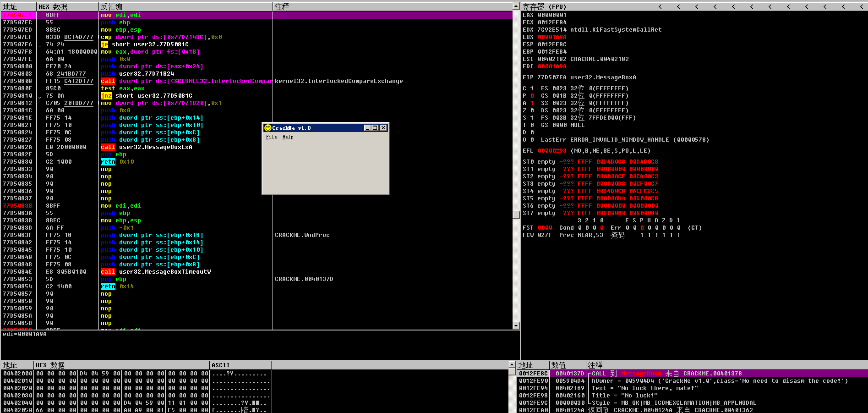
Task: Select the test eax,eax instruction
Action: tap(123, 88)
